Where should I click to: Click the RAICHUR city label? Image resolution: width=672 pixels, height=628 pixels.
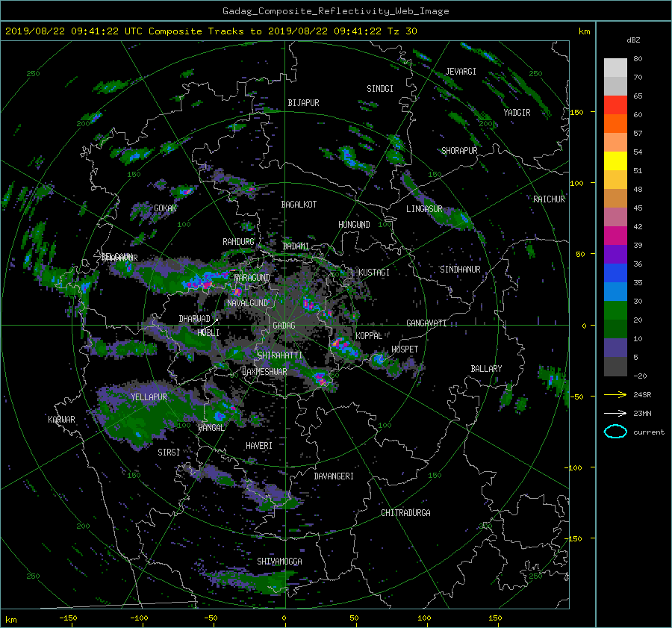tap(549, 199)
